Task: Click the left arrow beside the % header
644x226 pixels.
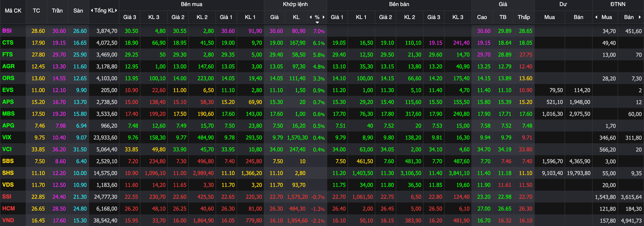Action: click(311, 17)
